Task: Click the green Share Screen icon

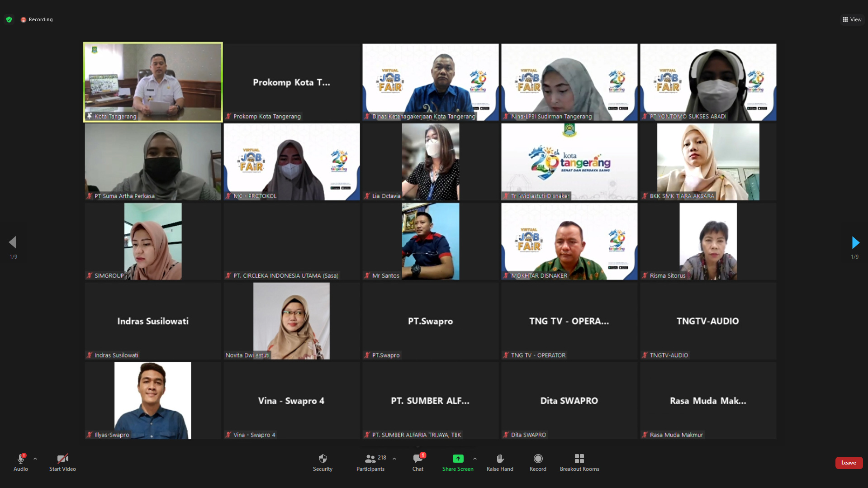Action: tap(458, 459)
